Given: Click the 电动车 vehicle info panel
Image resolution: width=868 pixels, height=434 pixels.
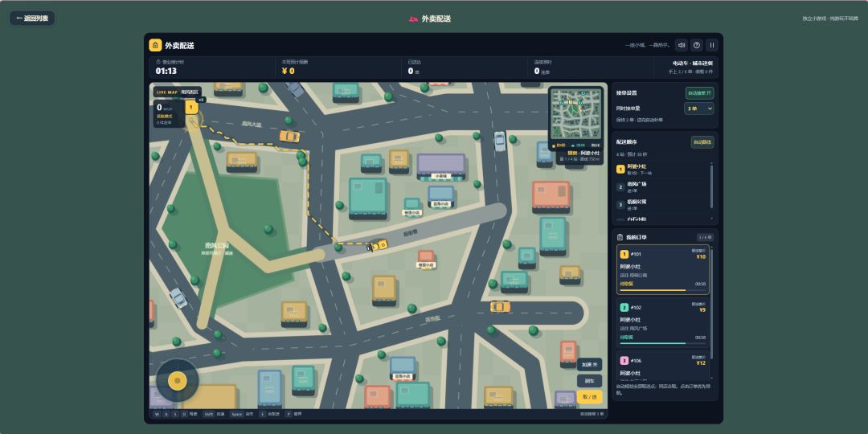Looking at the screenshot, I should pos(686,67).
